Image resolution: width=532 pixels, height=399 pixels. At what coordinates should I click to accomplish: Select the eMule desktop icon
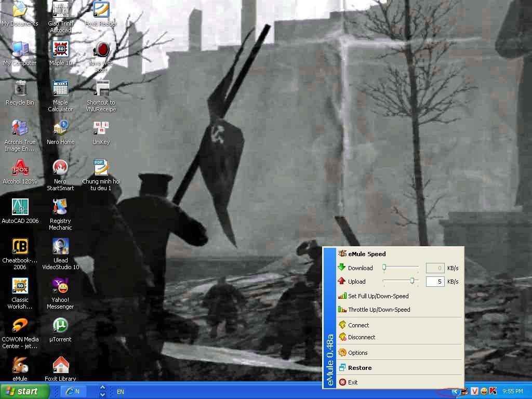click(x=20, y=366)
